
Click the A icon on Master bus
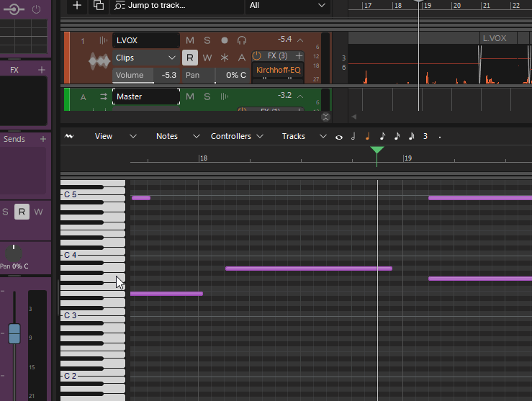(x=83, y=97)
